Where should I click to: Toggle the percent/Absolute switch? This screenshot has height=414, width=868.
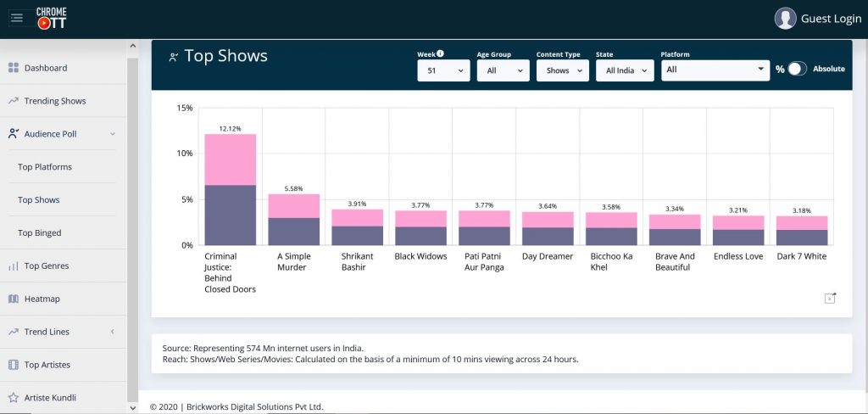797,69
